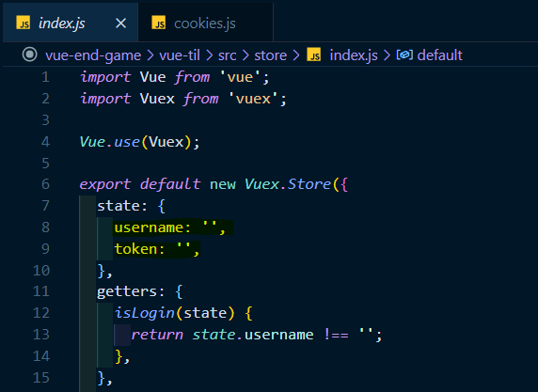Click the highlighted username property

pos(170,227)
